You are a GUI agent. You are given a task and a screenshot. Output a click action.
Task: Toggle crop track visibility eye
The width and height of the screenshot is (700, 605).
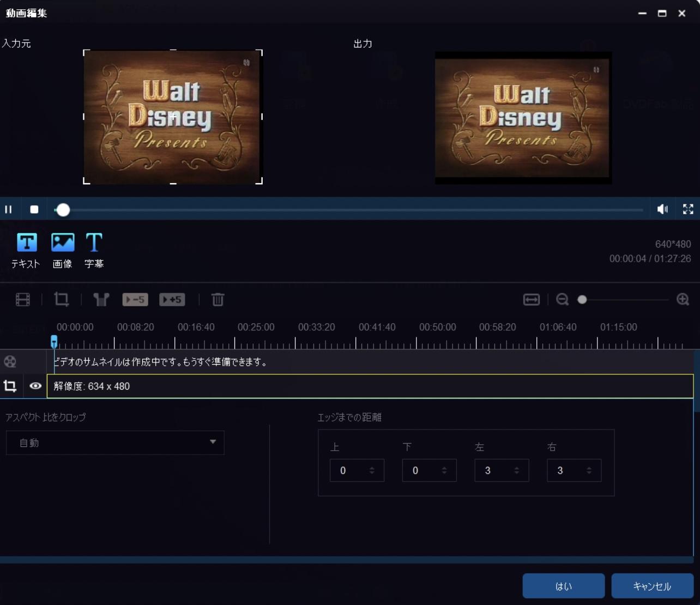click(x=35, y=386)
